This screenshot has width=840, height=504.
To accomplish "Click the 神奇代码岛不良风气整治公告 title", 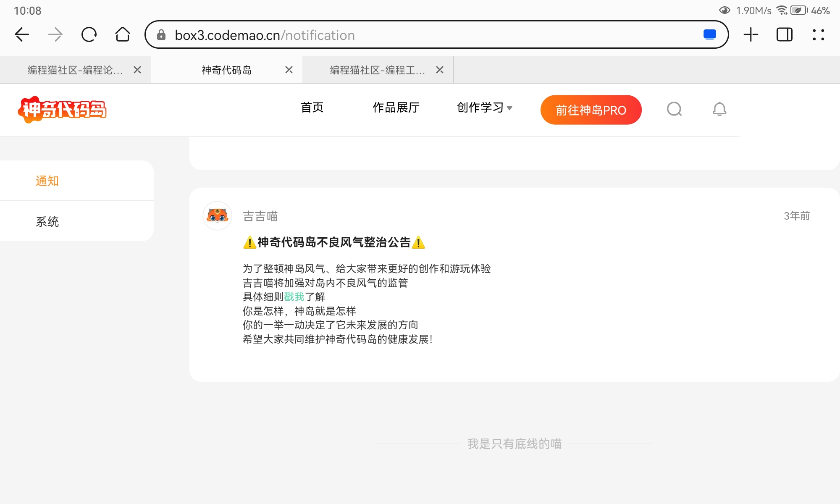I will 334,242.
